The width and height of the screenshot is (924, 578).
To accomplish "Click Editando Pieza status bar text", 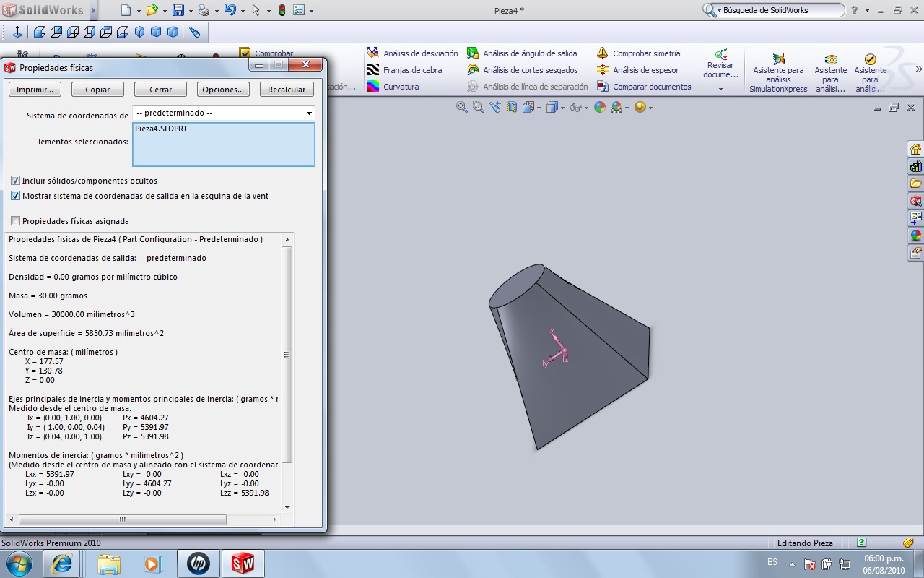I will point(805,543).
